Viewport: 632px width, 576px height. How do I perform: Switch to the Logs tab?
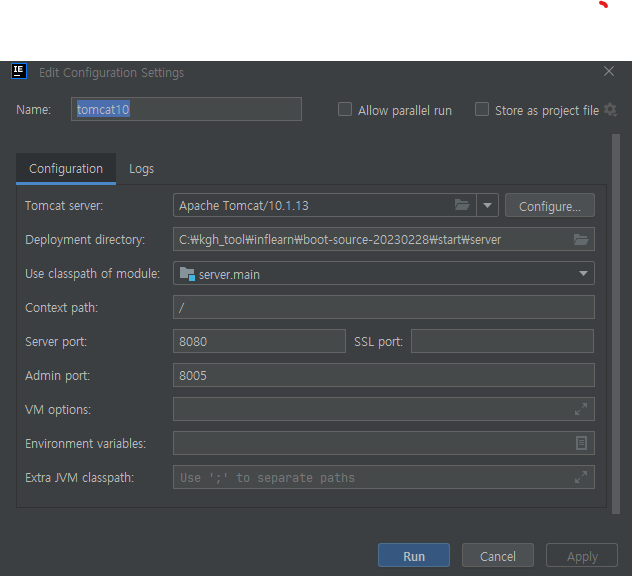[141, 168]
